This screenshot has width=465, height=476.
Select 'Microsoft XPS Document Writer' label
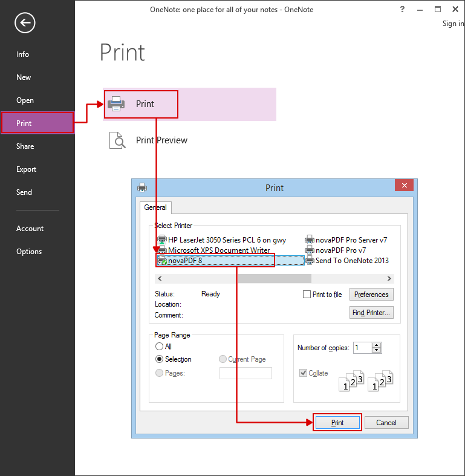click(x=219, y=250)
